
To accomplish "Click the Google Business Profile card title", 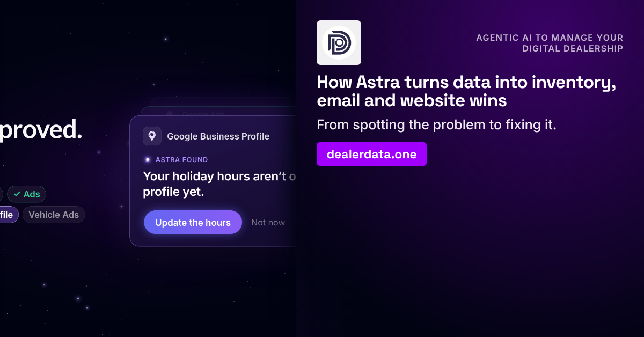I will [x=218, y=136].
